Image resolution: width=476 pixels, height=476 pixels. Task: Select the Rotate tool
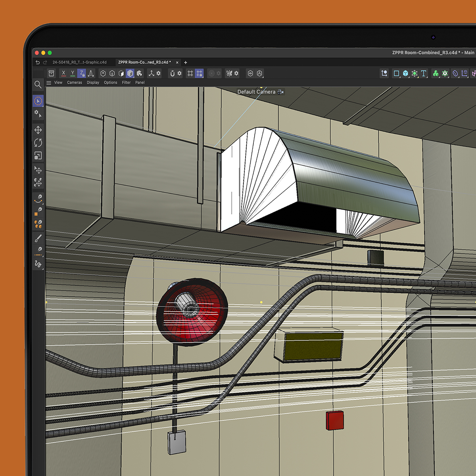[38, 143]
